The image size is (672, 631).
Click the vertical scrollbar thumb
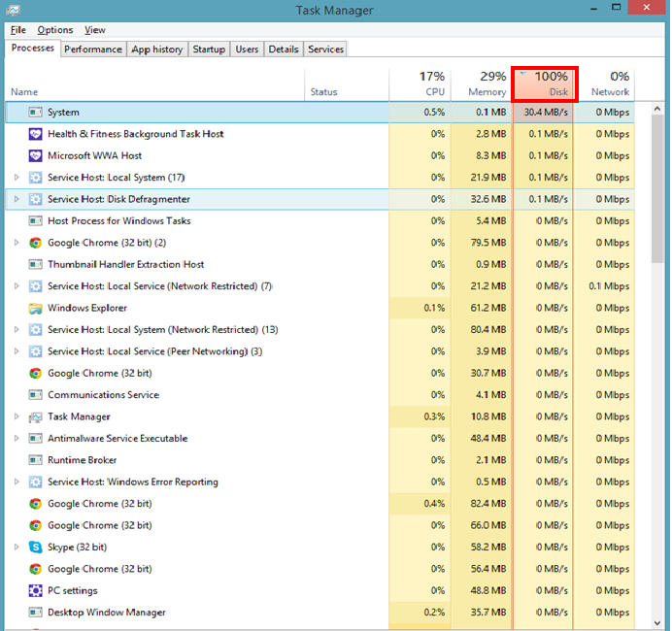click(657, 189)
